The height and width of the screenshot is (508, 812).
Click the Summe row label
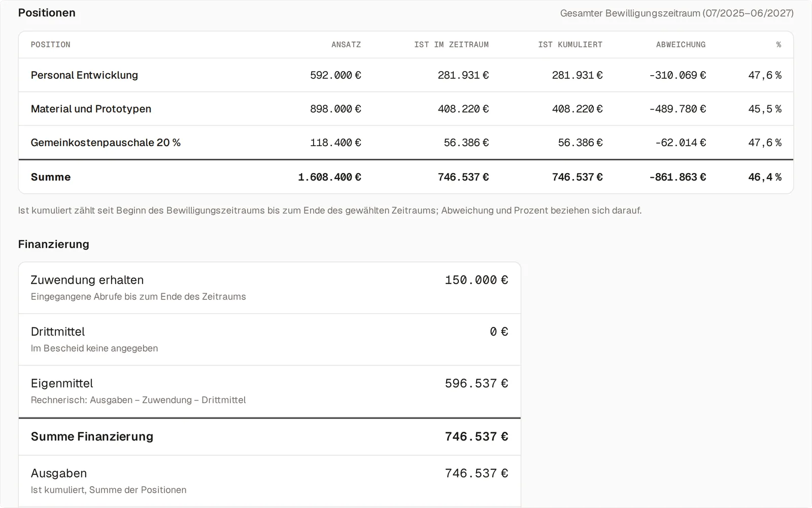(51, 177)
